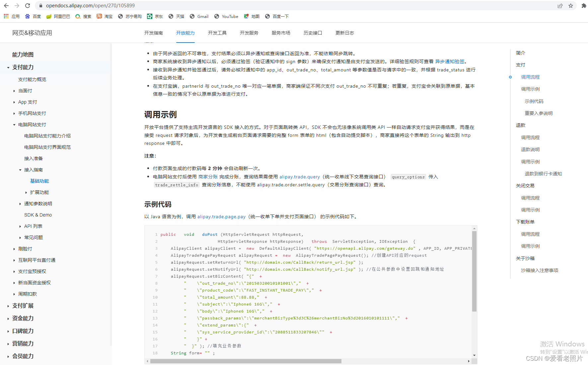Screen dimensions: 588x365
Task: Collapse the 支付能力 section
Action: coord(8,67)
